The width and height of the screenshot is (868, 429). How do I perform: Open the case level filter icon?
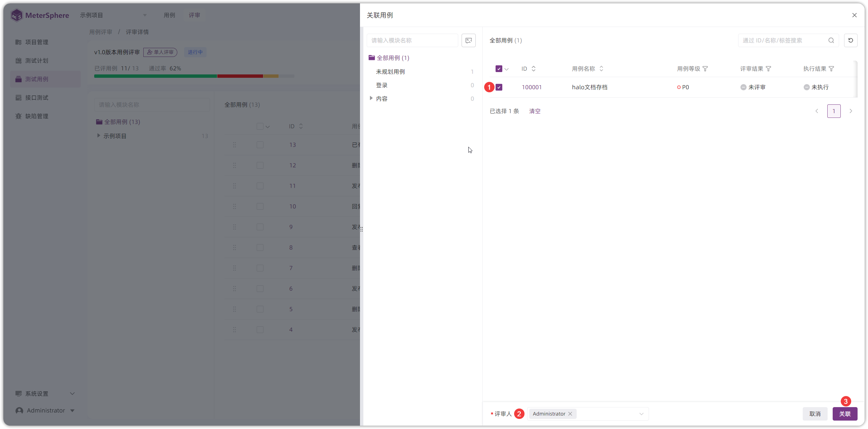point(705,69)
